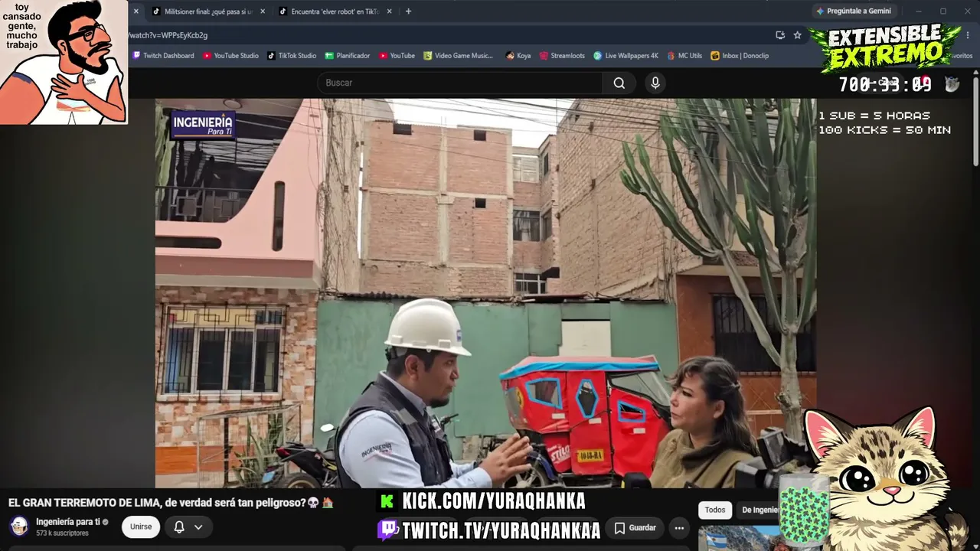The height and width of the screenshot is (551, 980).
Task: Open the YouTube Studio bookmark
Action: coord(230,56)
